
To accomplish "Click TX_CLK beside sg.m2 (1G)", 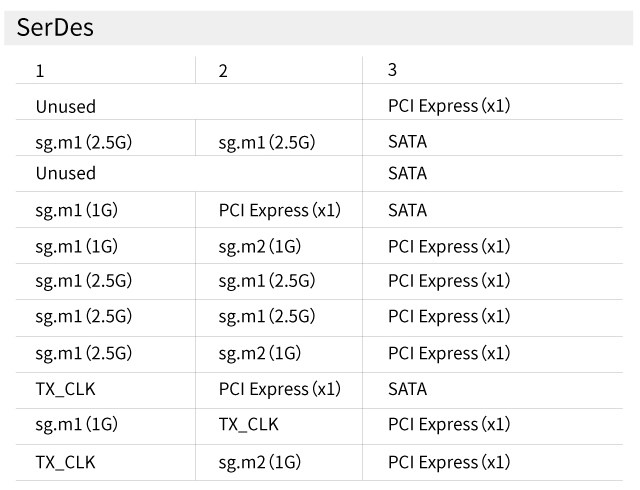I will pos(66,462).
